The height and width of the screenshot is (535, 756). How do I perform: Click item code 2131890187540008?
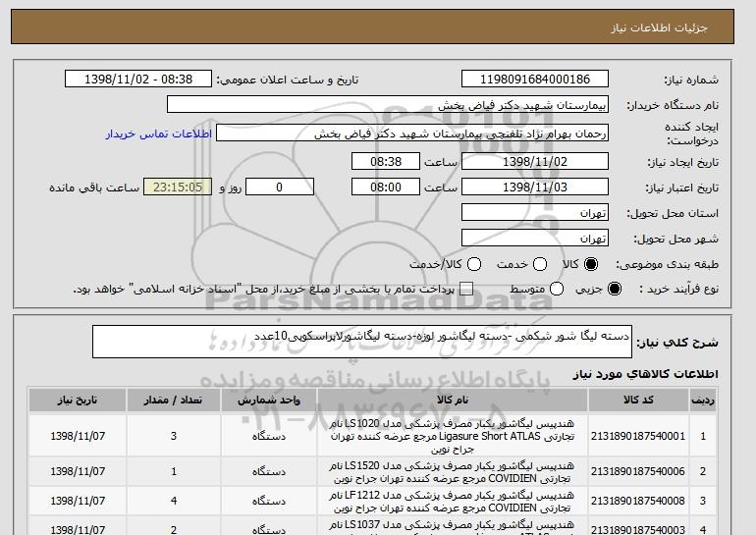click(x=638, y=502)
